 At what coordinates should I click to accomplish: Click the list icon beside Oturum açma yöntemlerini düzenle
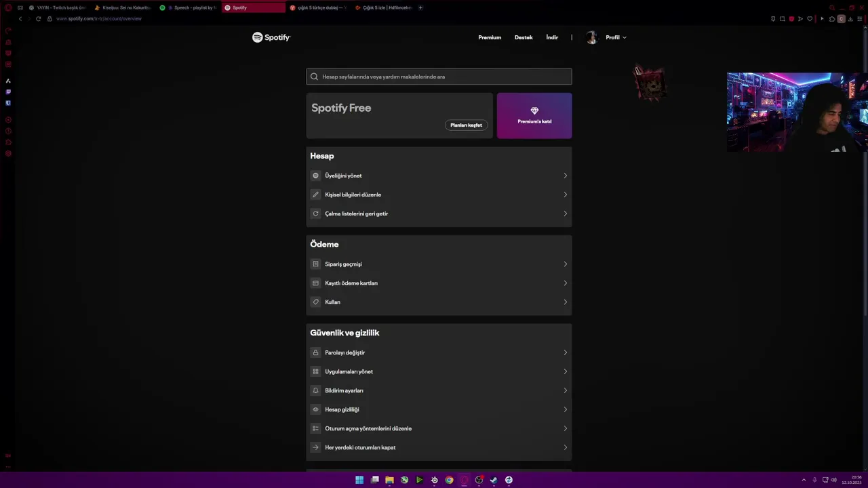(x=315, y=428)
